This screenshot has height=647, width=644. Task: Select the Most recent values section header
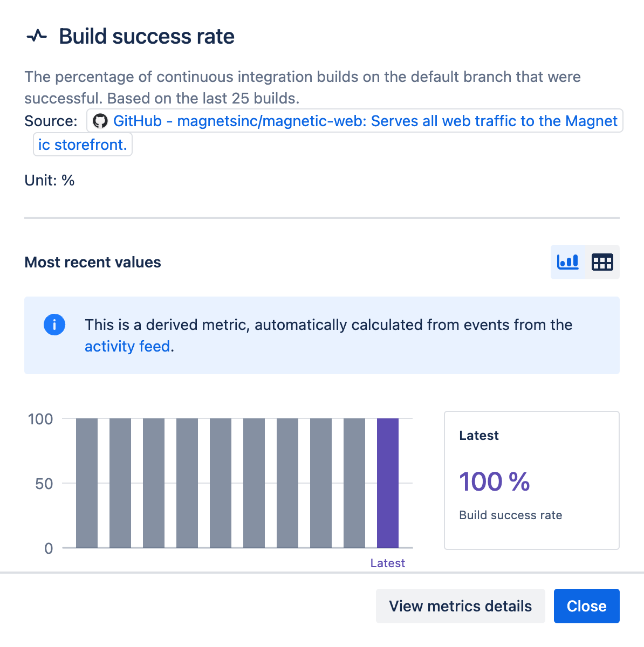click(x=92, y=262)
